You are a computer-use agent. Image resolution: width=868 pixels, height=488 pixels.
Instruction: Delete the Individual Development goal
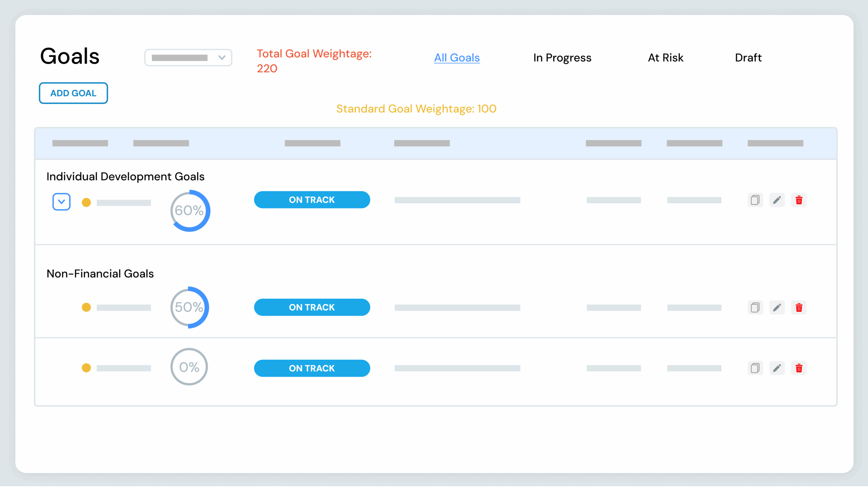coord(799,200)
